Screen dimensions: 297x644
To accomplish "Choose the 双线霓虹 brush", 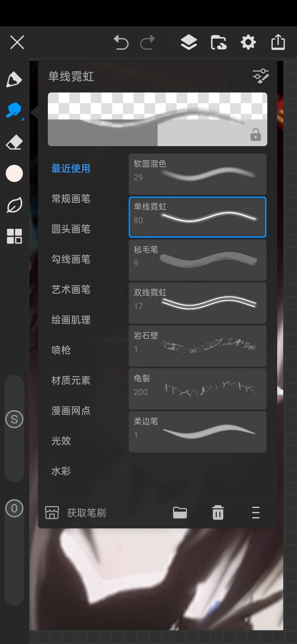I will [x=197, y=303].
